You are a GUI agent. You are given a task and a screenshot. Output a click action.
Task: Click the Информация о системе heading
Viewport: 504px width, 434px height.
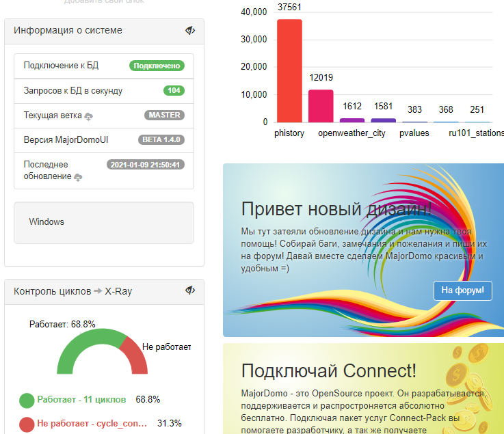68,30
